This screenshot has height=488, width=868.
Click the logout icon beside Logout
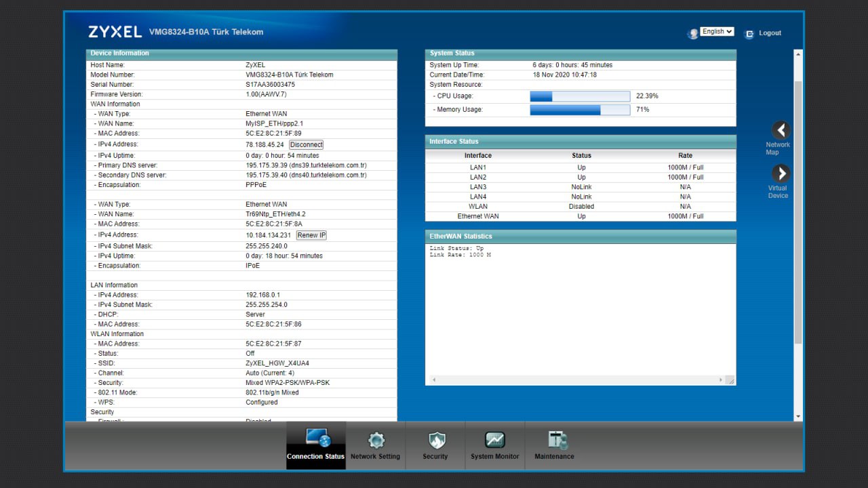749,33
